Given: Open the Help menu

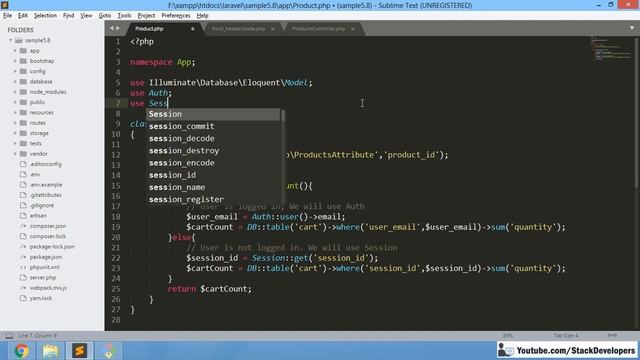Looking at the screenshot, I should [202, 16].
